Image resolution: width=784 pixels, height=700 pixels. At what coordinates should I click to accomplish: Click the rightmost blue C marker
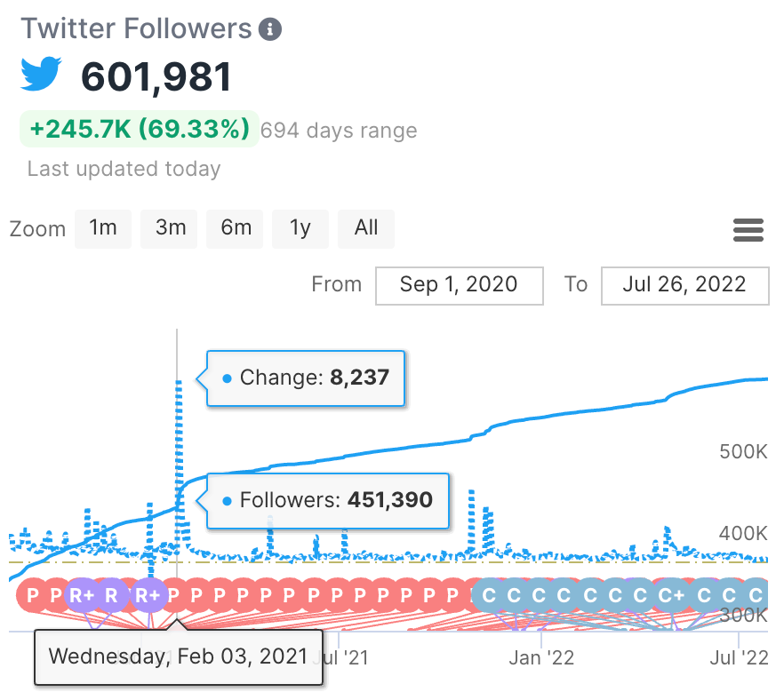(x=756, y=595)
